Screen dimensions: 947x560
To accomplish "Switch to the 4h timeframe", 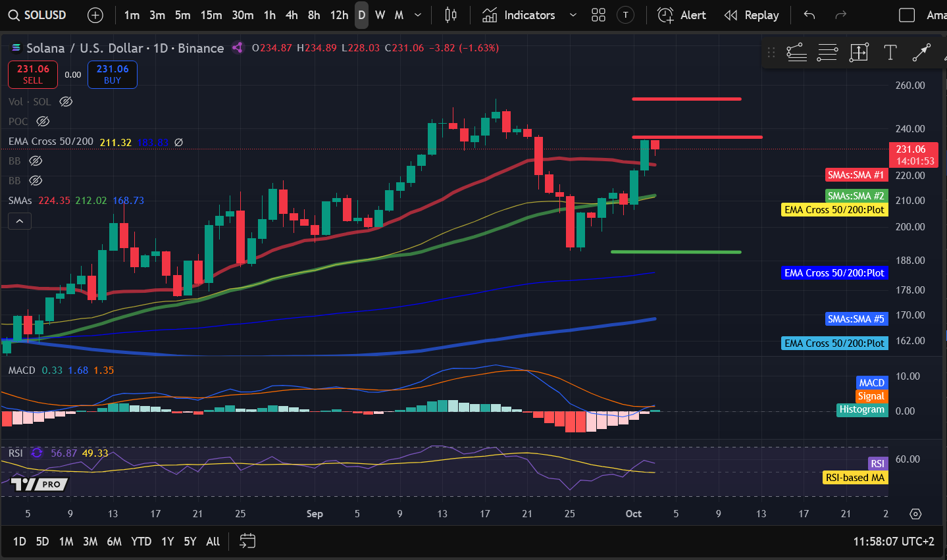I will (292, 15).
